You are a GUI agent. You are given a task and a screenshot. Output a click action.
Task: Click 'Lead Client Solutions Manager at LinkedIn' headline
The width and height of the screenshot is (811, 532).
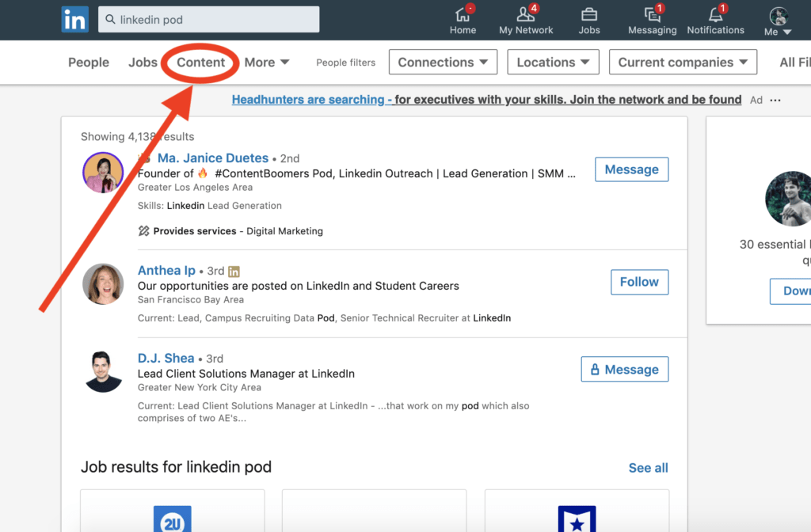pos(246,374)
